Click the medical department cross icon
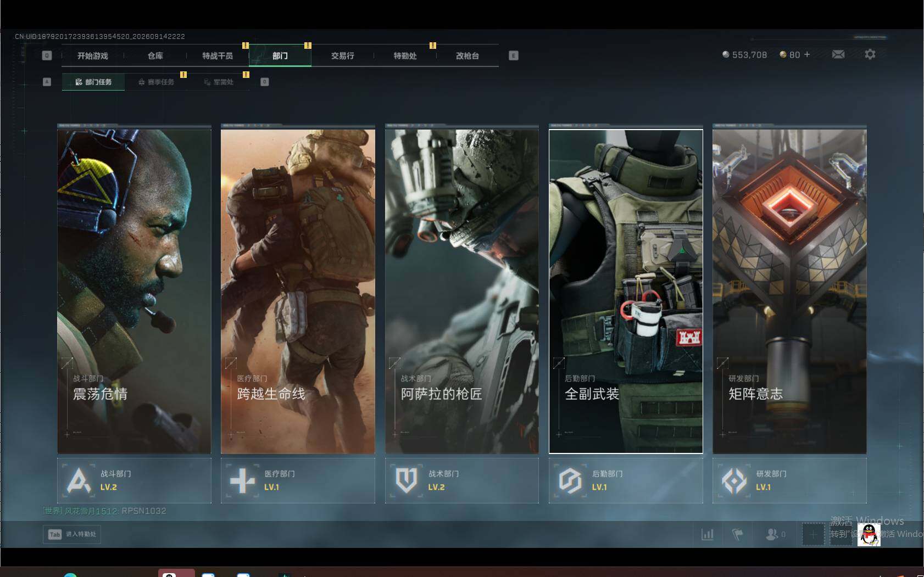Viewport: 924px width, 577px height. click(242, 481)
